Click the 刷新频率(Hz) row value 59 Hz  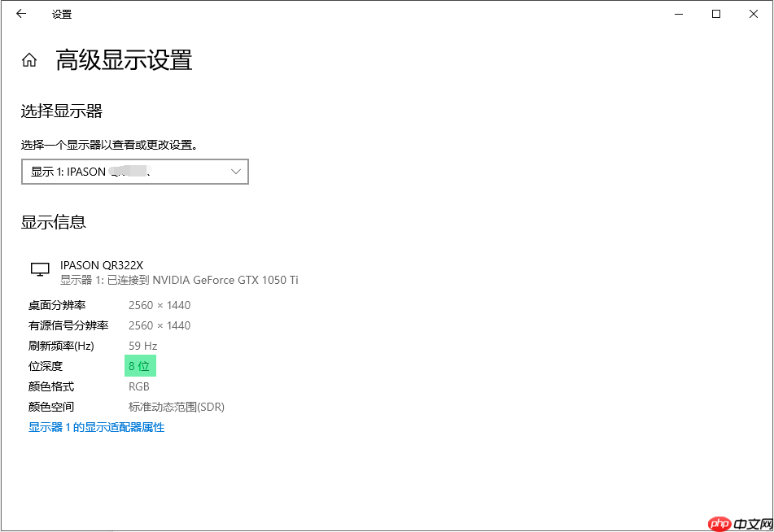(142, 345)
